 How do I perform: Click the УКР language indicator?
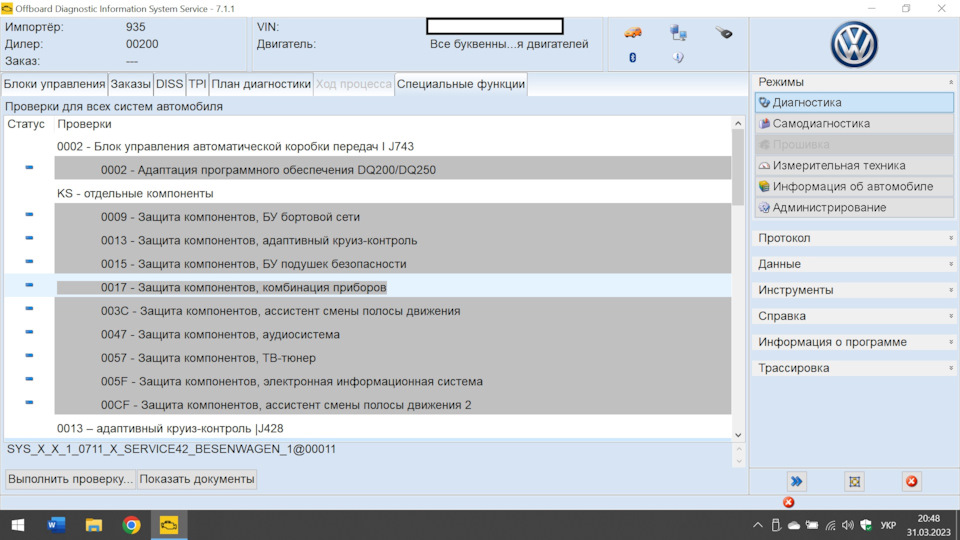[888, 525]
